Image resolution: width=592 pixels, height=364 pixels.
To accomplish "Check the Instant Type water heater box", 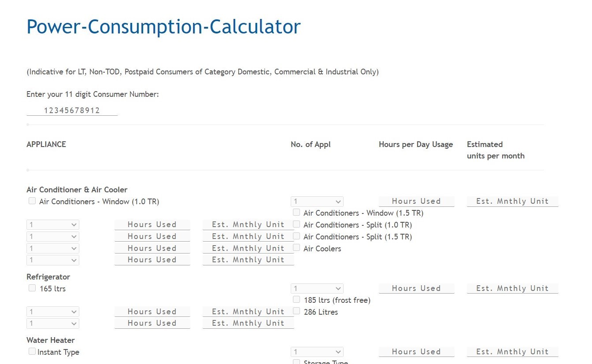I will 32,351.
